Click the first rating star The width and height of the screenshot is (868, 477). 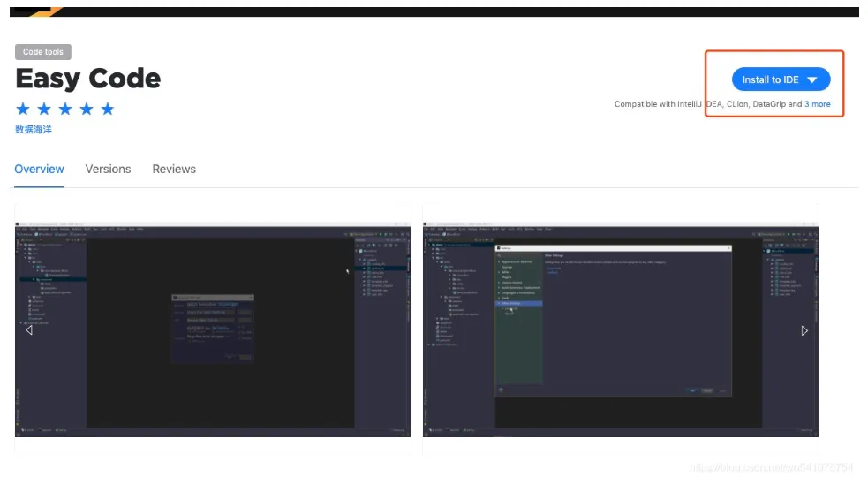[23, 109]
